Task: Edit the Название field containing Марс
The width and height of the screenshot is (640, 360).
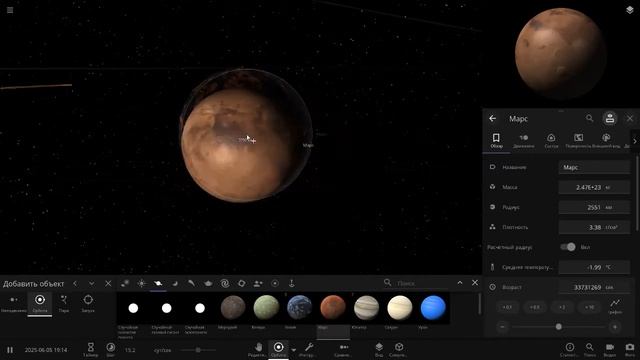Action: click(x=594, y=167)
